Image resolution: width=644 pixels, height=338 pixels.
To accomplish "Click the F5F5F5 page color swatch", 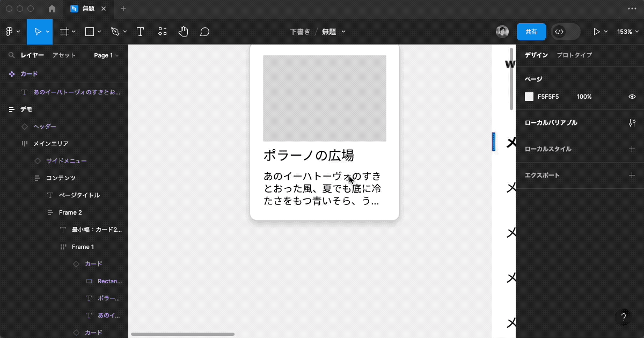I will (x=529, y=97).
